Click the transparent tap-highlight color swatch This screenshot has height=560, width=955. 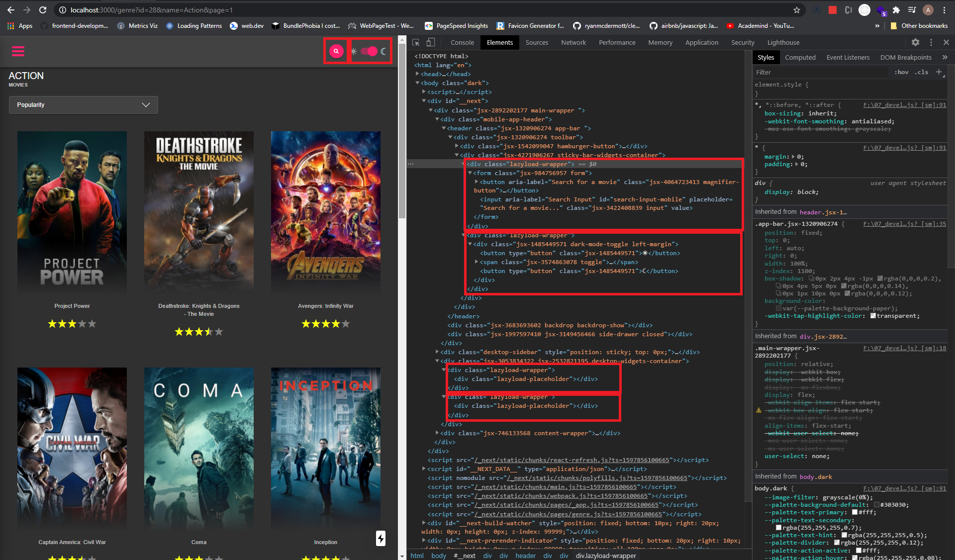pos(873,316)
